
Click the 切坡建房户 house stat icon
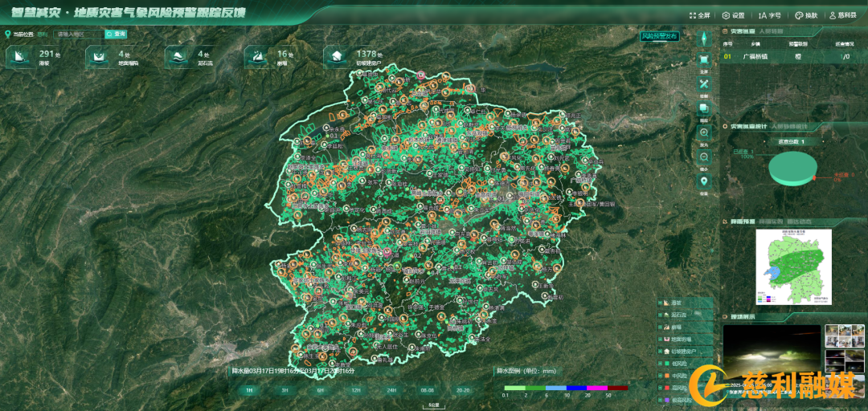tap(338, 56)
